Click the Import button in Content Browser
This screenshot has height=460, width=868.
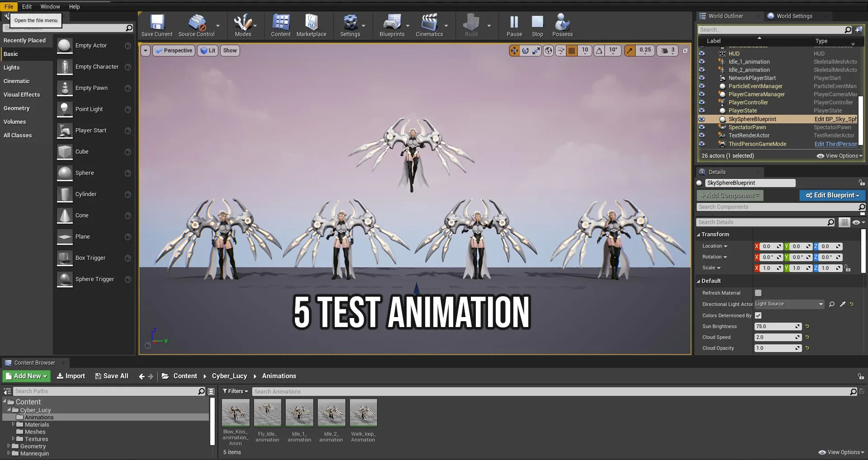click(71, 376)
